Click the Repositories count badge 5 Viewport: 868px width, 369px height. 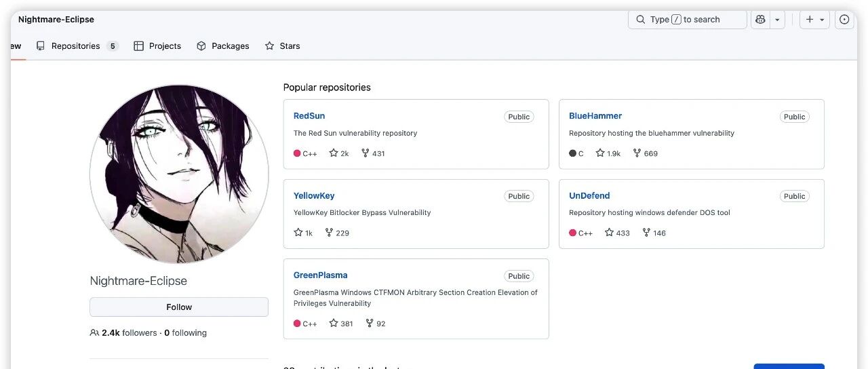pos(113,46)
